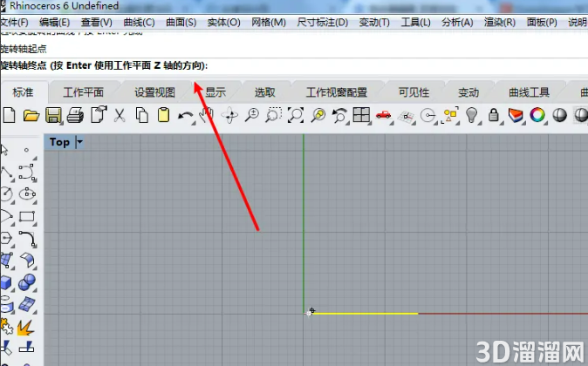Open the set CPlane grid icon

[x=406, y=117]
